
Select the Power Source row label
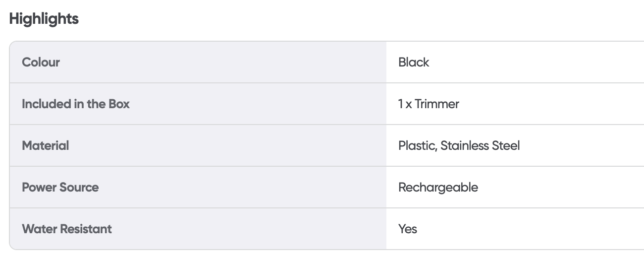coord(60,188)
